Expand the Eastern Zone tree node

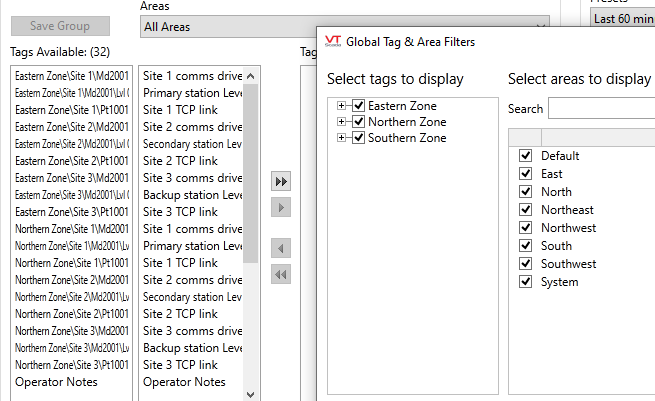(343, 106)
